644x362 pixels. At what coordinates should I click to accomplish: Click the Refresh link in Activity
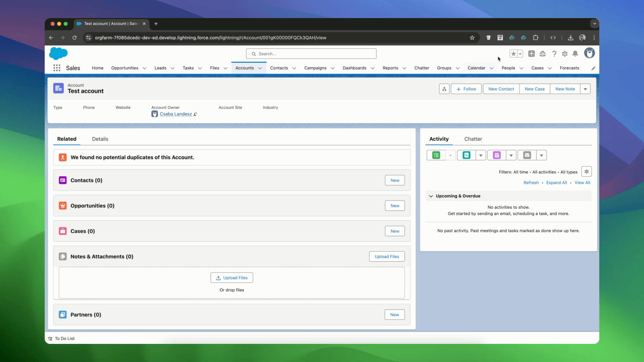[531, 183]
